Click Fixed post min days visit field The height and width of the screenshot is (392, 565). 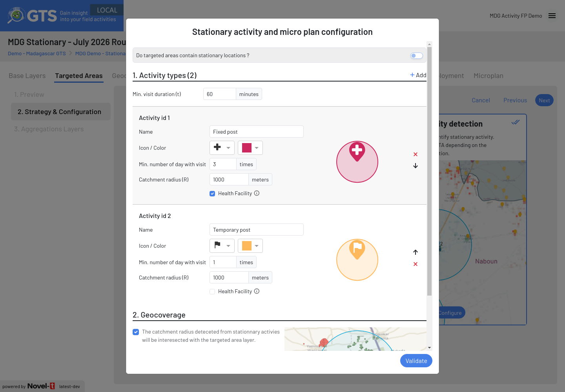pos(223,164)
